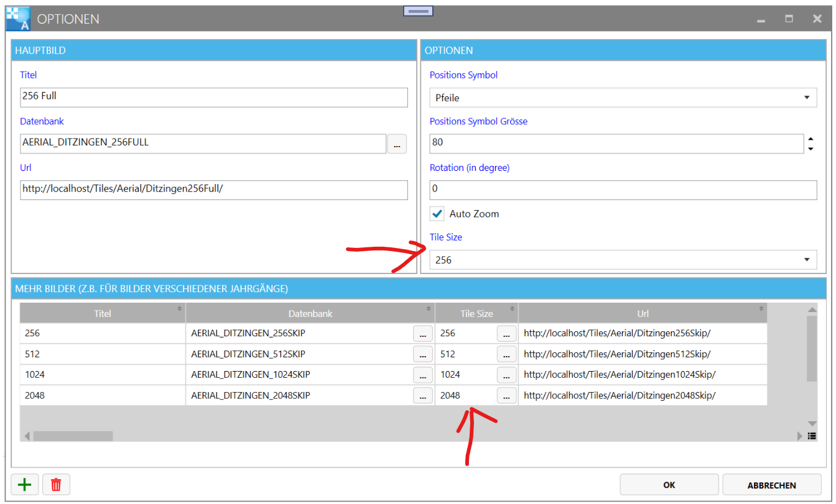The image size is (836, 504).
Task: Browse database for AERIAL_DITZINGEN_2048SKIP row
Action: (x=423, y=395)
